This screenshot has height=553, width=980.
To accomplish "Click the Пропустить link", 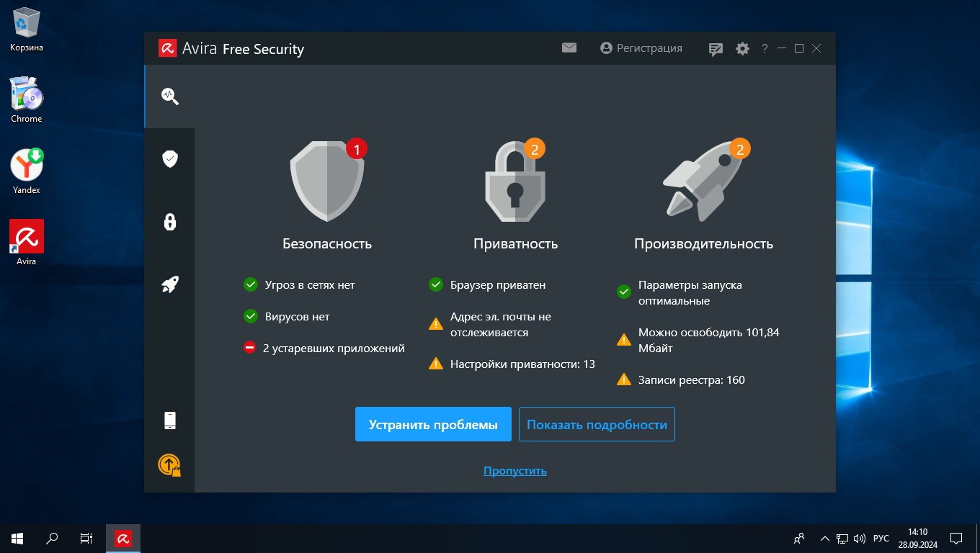I will pos(515,471).
